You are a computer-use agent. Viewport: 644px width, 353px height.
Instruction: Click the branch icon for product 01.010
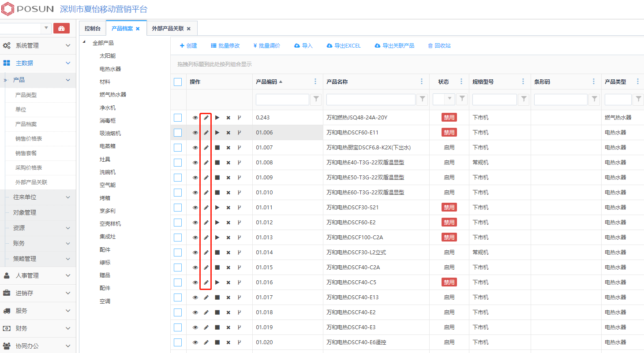click(x=240, y=193)
